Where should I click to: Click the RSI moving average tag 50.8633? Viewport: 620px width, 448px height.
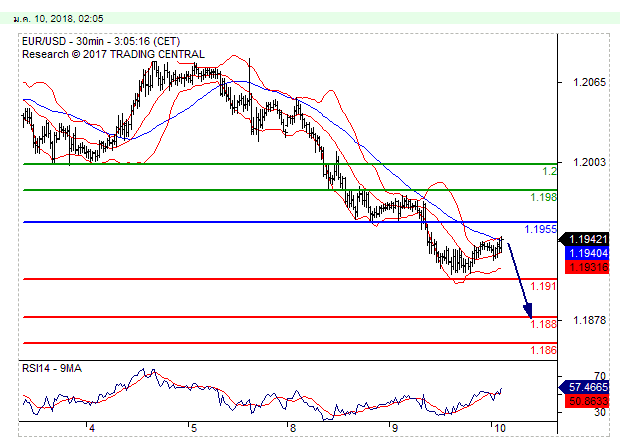tap(588, 401)
